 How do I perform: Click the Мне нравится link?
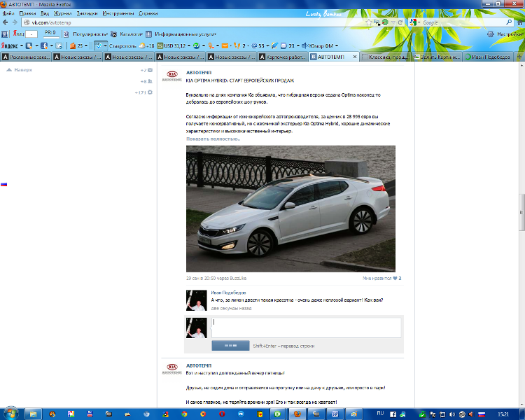click(x=377, y=278)
